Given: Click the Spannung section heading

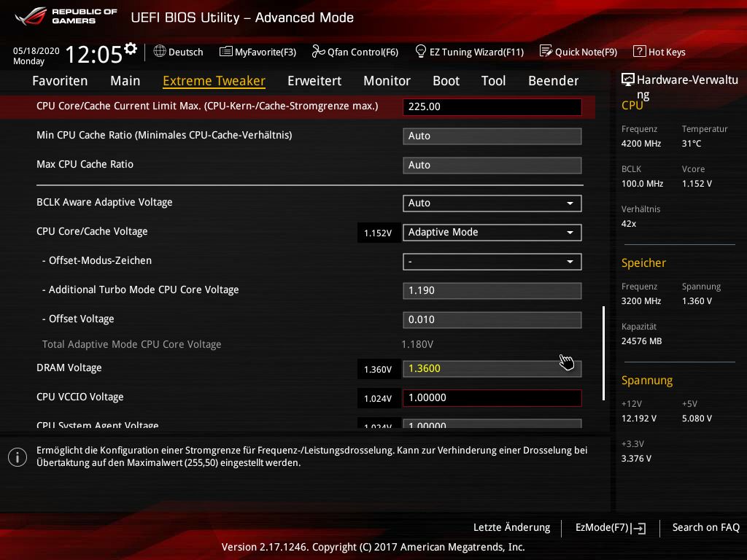Looking at the screenshot, I should tap(647, 381).
